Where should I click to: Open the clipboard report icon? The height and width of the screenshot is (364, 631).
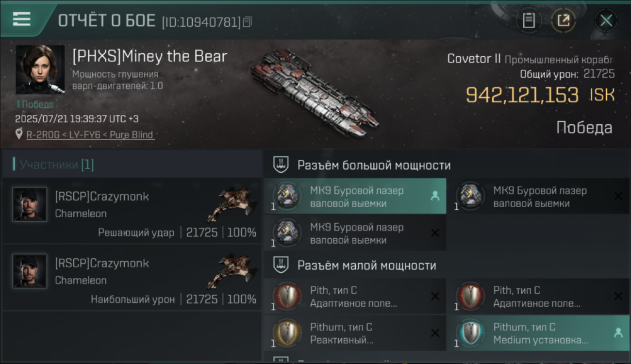click(x=529, y=20)
